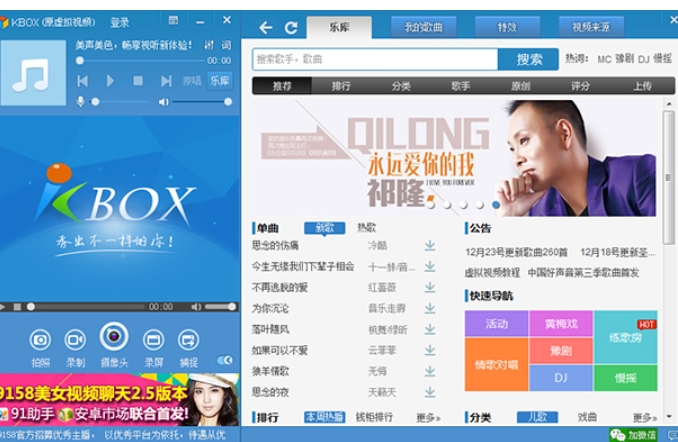Show lyrics with the 词 icon
Viewport: 678px width, 442px height.
tap(226, 45)
